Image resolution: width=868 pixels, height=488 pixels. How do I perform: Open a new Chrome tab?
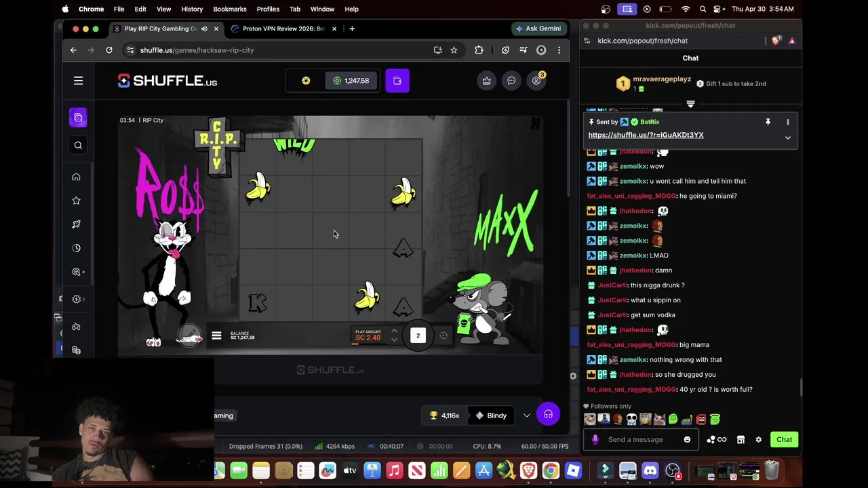352,28
